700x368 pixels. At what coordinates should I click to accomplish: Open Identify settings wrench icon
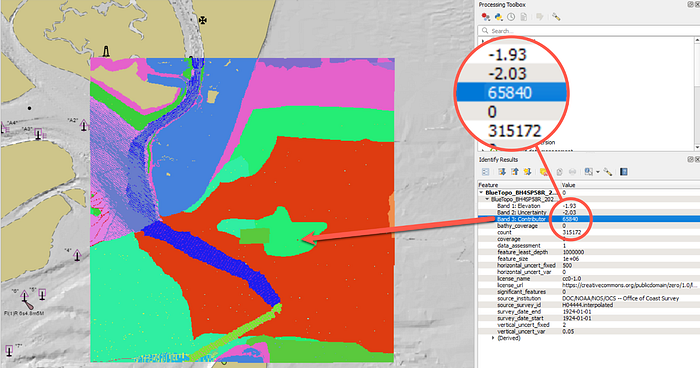point(608,172)
